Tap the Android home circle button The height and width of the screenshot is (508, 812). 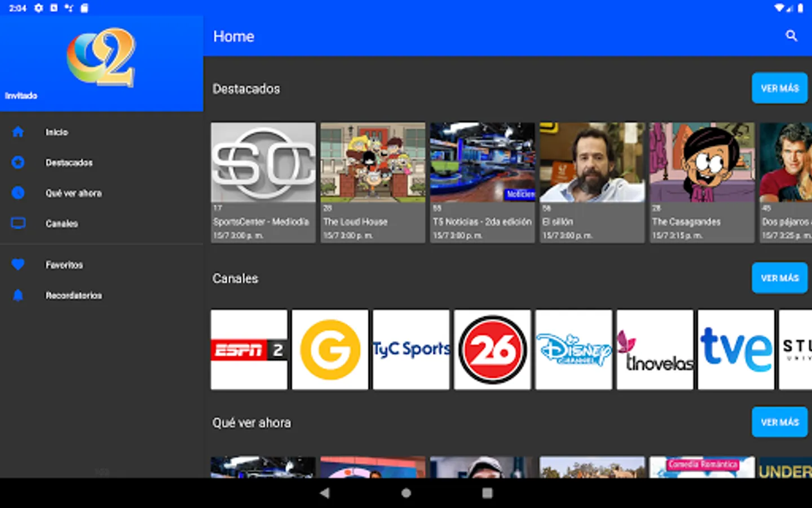[x=406, y=493]
